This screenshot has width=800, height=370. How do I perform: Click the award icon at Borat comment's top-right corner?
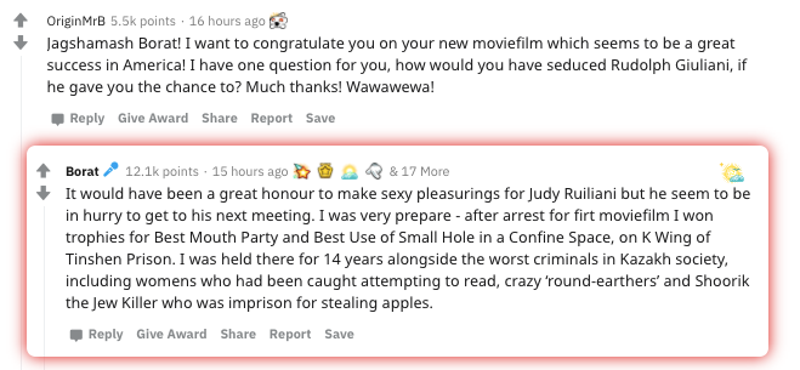(x=732, y=172)
